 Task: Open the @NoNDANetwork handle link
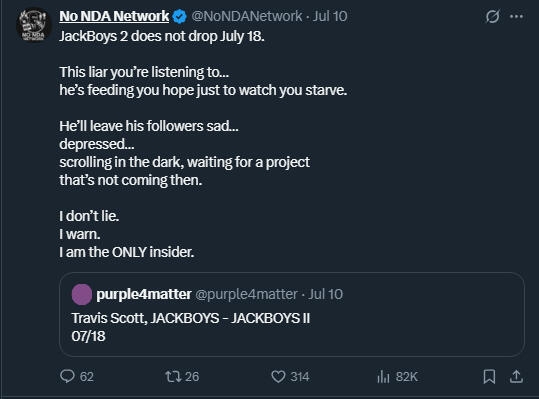tap(247, 16)
